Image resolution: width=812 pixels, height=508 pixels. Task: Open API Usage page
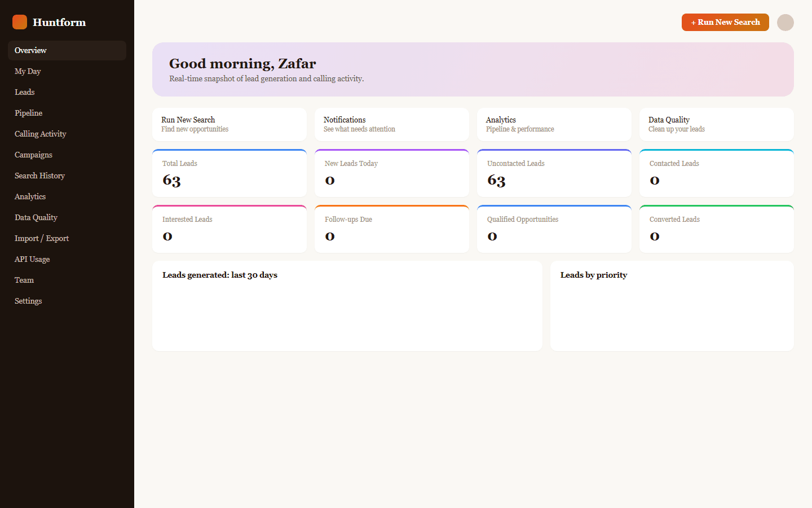pos(67,259)
